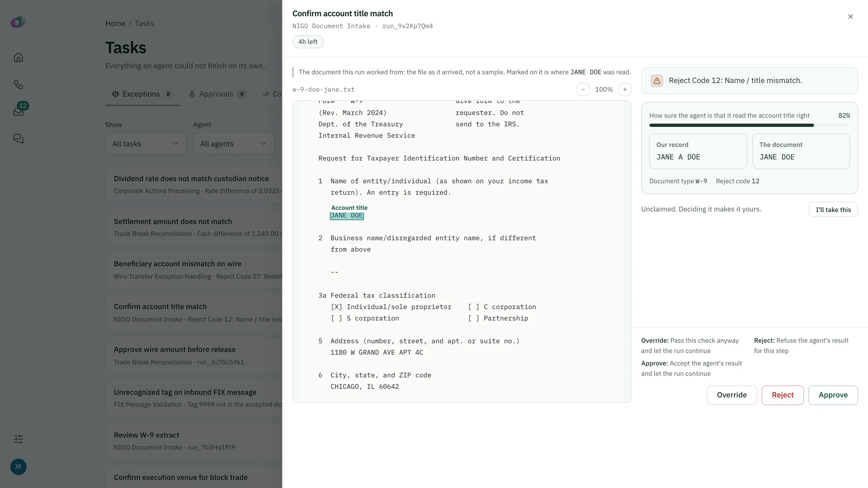Image resolution: width=868 pixels, height=488 pixels.
Task: Open the settings sliders icon
Action: tap(18, 439)
